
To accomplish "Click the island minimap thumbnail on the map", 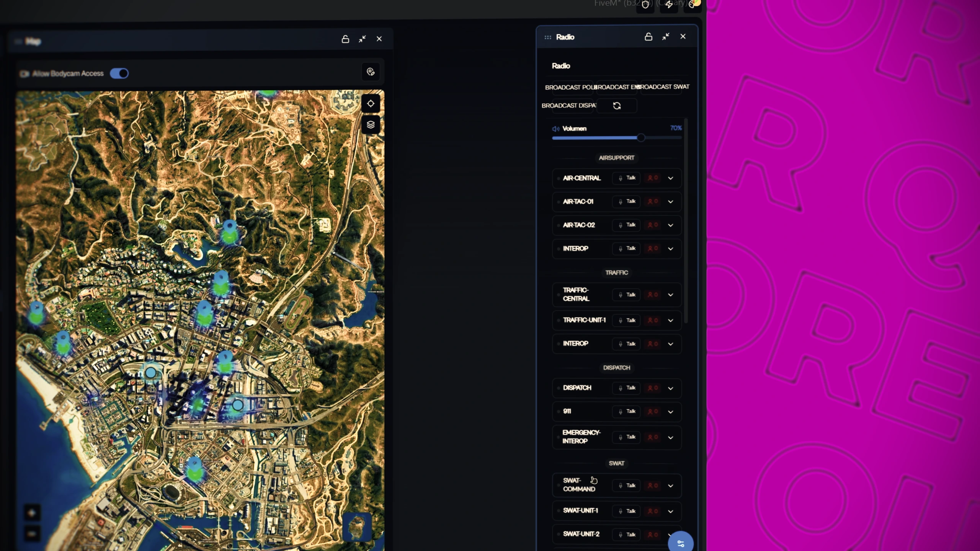I will click(x=358, y=527).
